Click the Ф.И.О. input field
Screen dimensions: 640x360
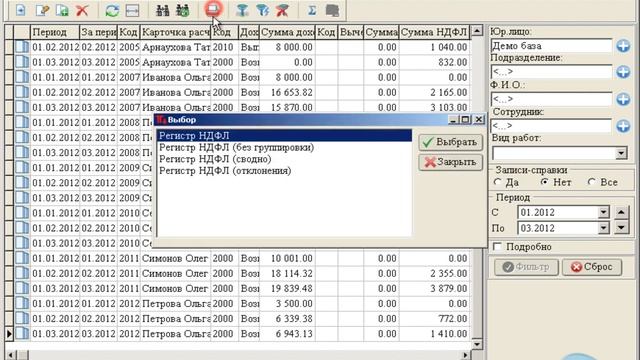[x=551, y=99]
